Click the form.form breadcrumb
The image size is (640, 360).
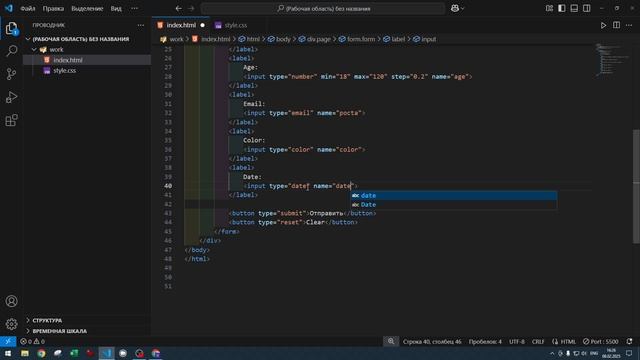[361, 39]
